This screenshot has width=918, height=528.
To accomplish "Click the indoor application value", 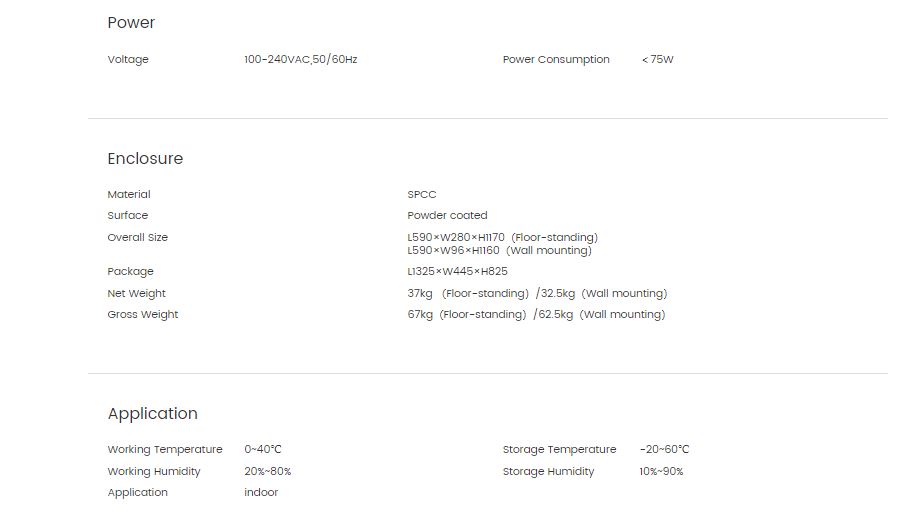I will (261, 493).
